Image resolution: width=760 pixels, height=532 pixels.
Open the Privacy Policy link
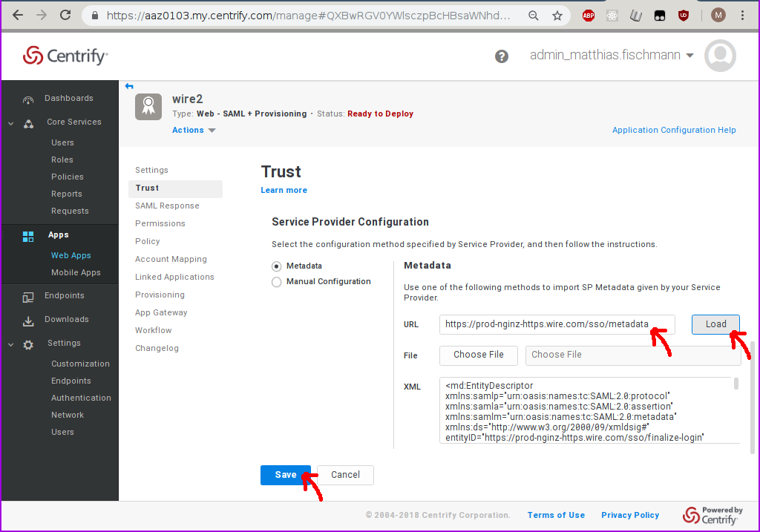click(x=630, y=516)
